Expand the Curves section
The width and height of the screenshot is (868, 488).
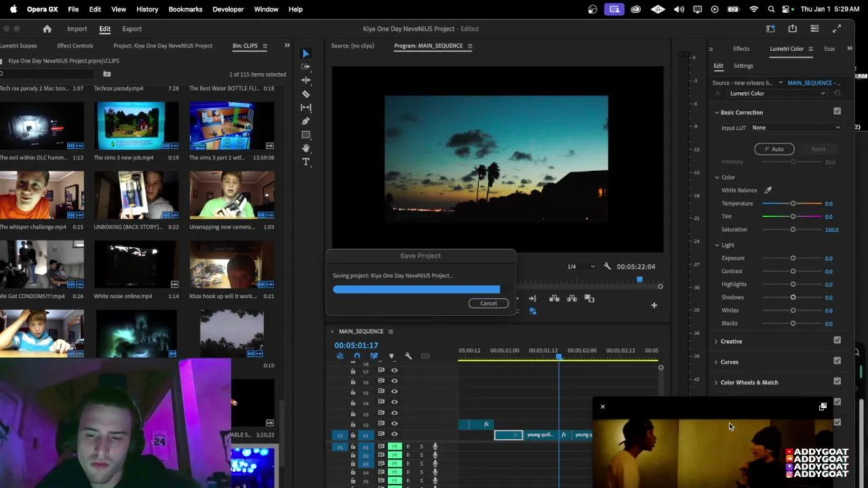tap(729, 362)
